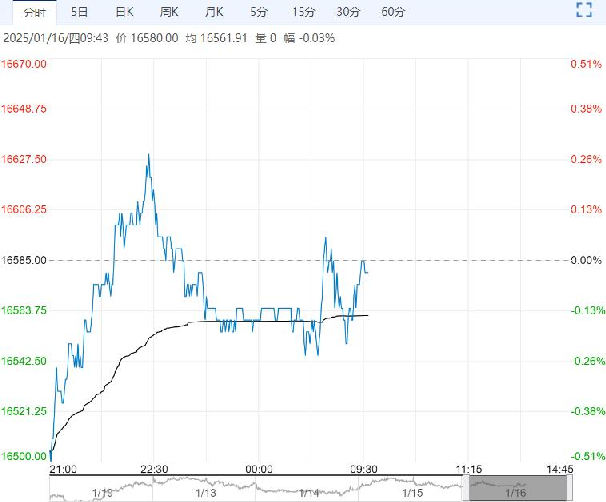Screen dimensions: 606x502
Task: Select the 60分 interval tab
Action: pos(393,12)
